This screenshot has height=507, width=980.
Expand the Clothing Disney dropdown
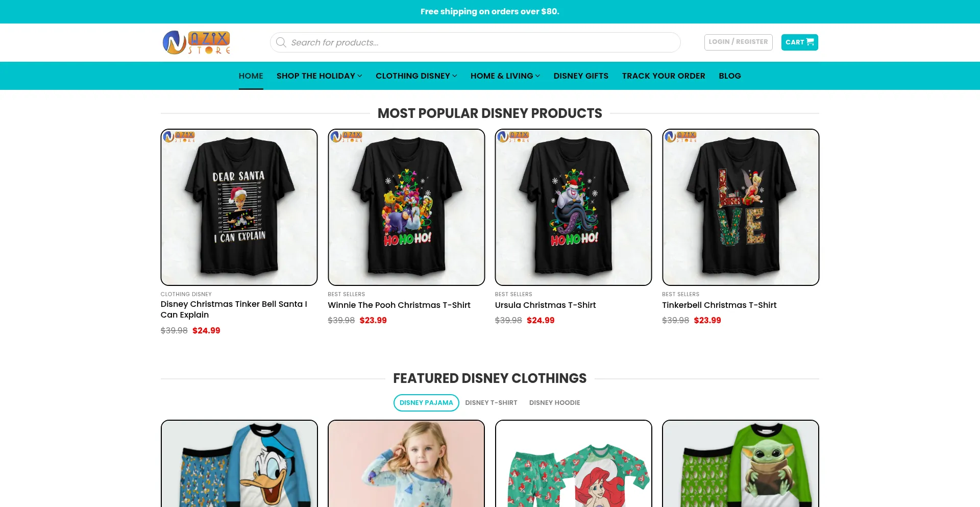[x=416, y=76]
